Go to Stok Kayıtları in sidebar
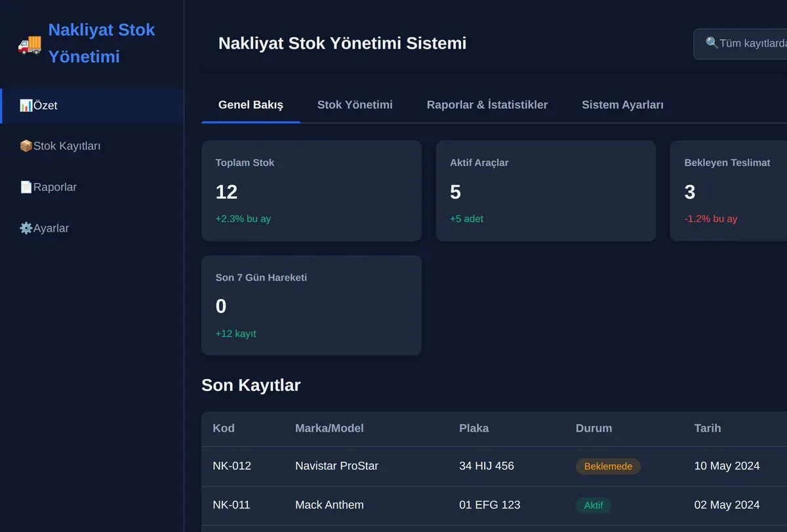The height and width of the screenshot is (532, 787). coord(92,146)
